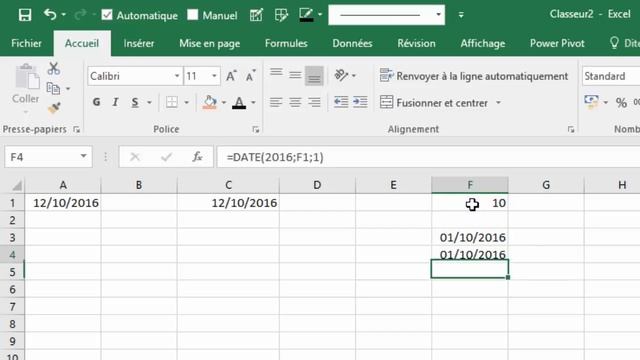
Task: Click the Coller paste button
Action: coord(26,89)
